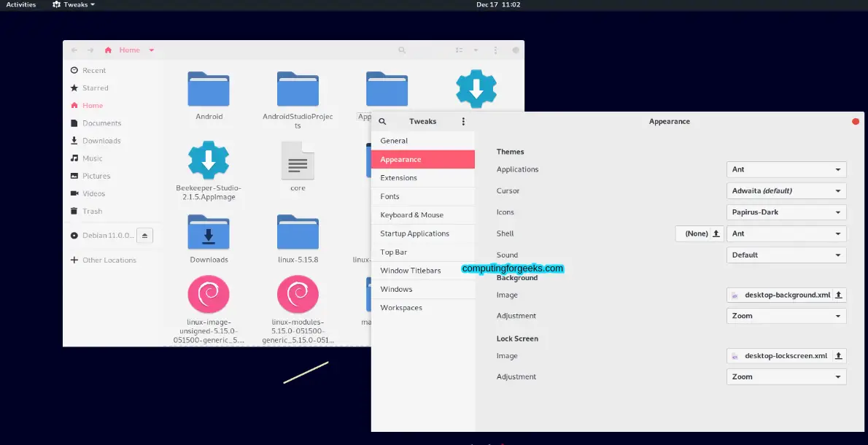Select the Beekeeper-Studio AppImage icon

click(x=209, y=160)
